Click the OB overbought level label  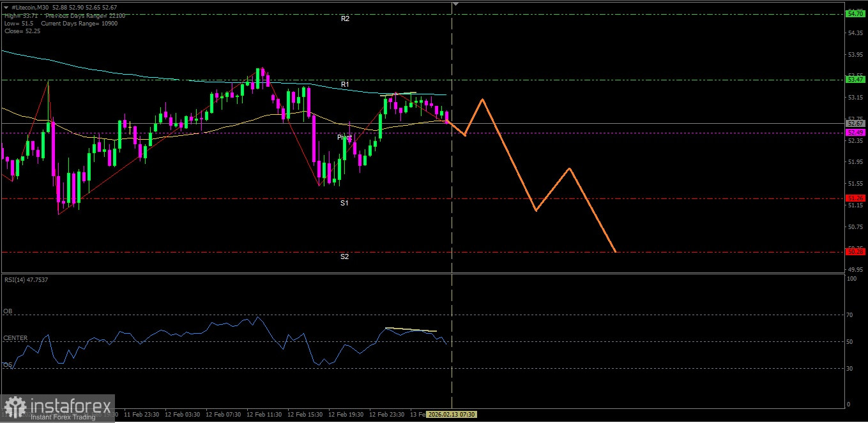(8, 311)
